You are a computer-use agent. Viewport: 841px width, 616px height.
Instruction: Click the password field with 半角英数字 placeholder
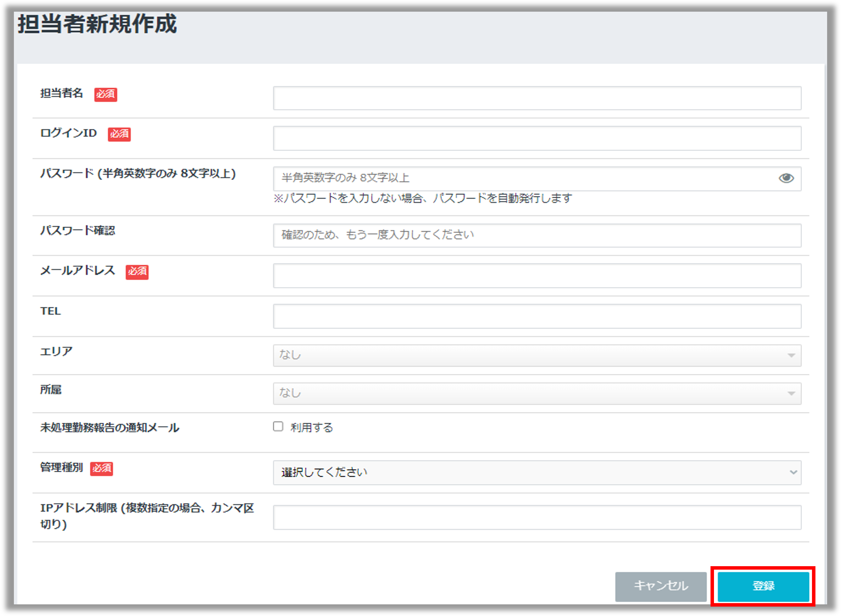click(x=522, y=178)
